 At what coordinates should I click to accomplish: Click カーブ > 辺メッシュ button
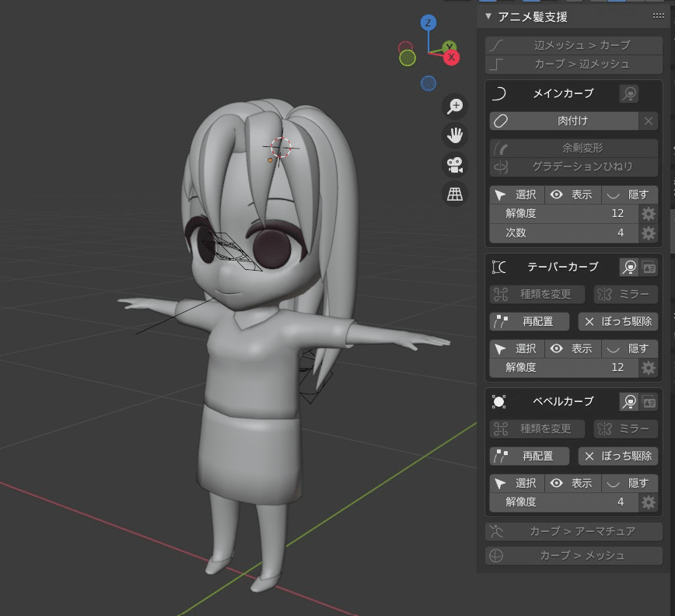574,64
